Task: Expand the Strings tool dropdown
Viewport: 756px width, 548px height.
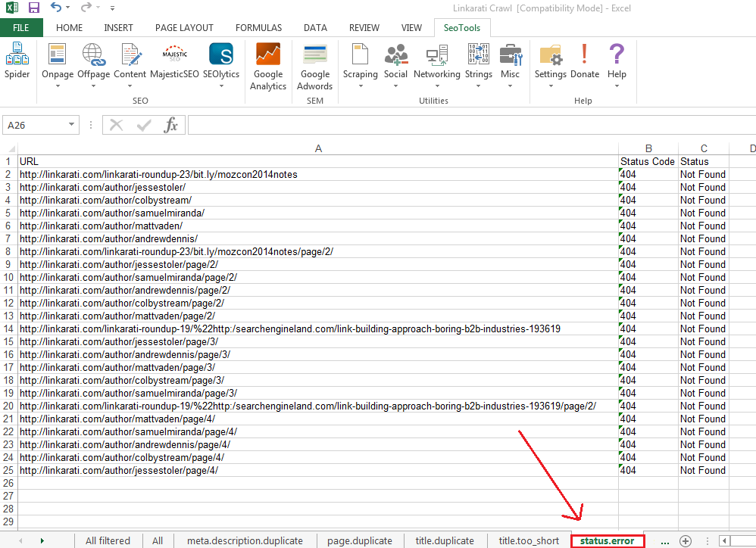Action: (x=478, y=86)
